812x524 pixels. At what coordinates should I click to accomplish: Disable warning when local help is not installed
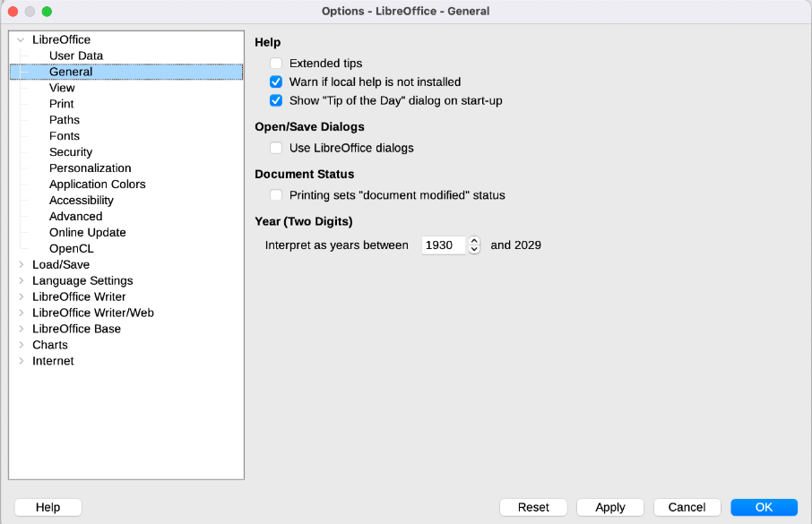[276, 82]
